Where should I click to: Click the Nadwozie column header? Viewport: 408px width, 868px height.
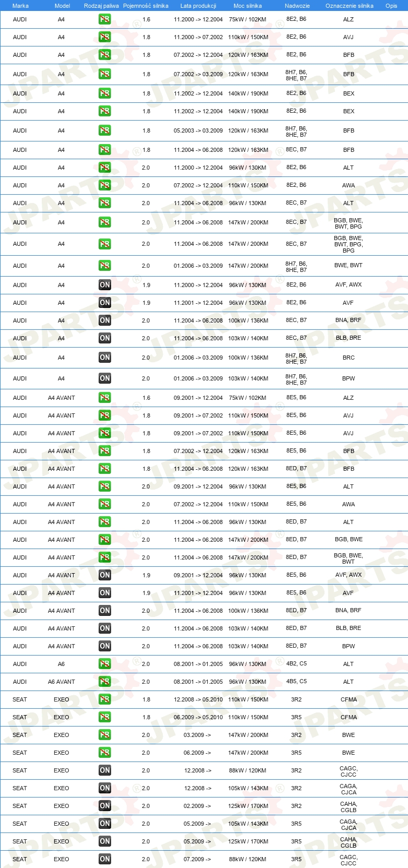pyautogui.click(x=297, y=6)
